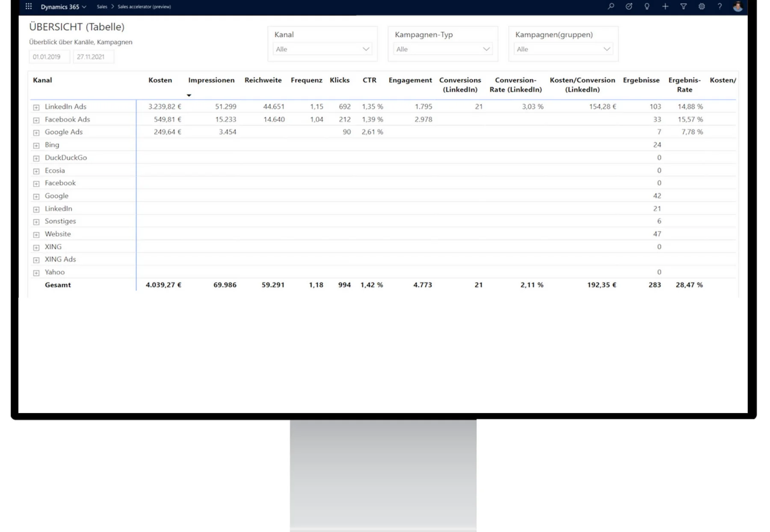Expand the Website row
This screenshot has height=532, width=770.
tap(36, 234)
